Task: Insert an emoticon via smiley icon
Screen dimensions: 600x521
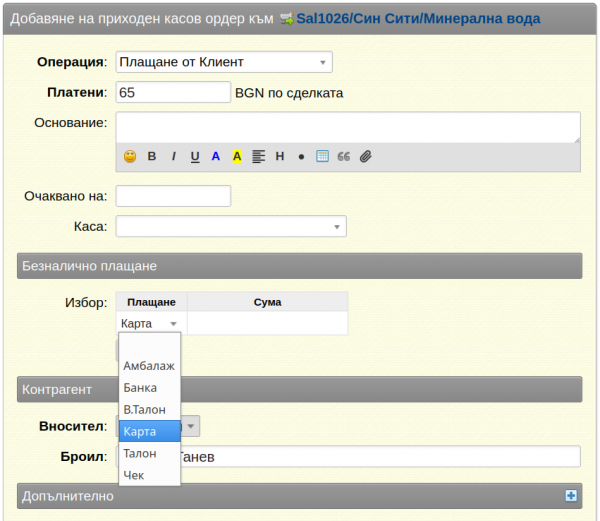Action: click(x=130, y=156)
